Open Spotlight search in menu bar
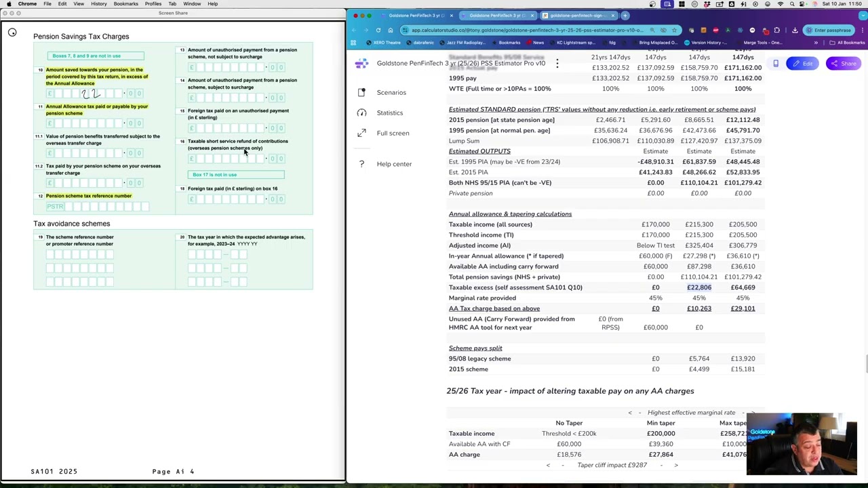 point(793,4)
